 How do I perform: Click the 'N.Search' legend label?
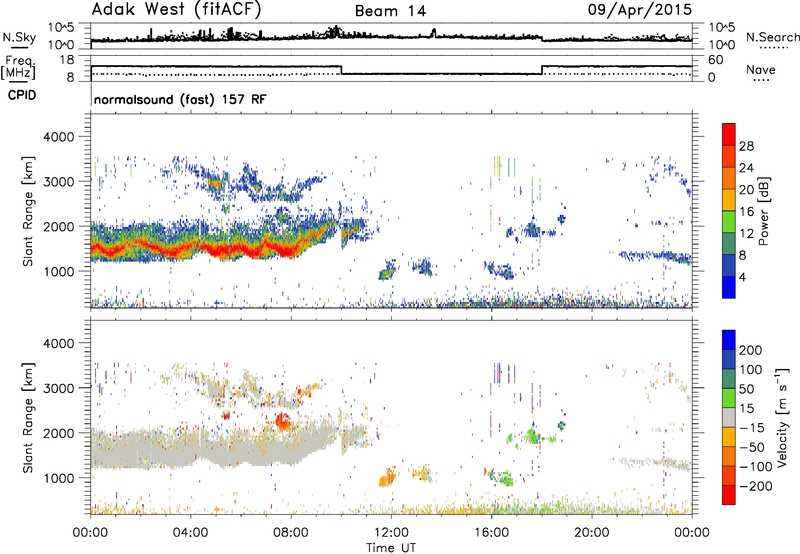click(772, 37)
